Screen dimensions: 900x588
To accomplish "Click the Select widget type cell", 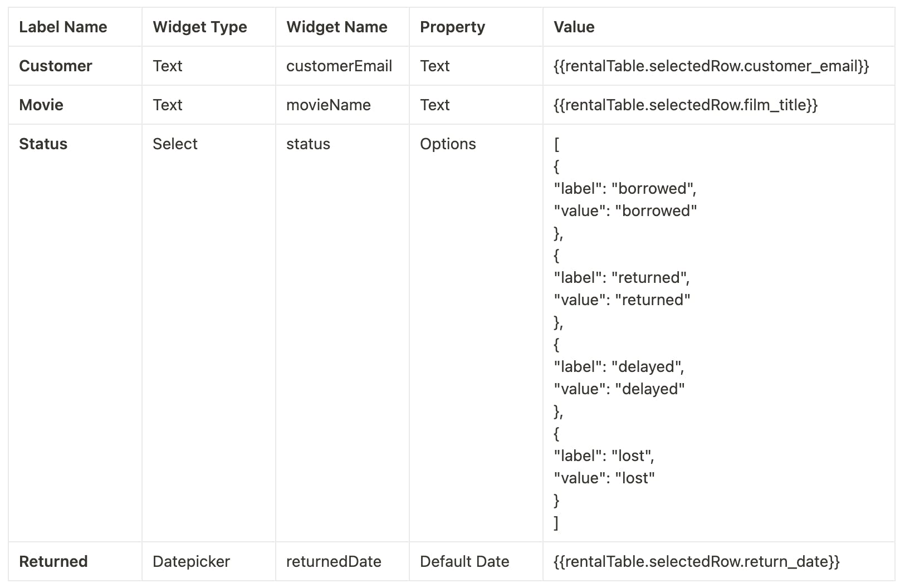I will click(175, 144).
